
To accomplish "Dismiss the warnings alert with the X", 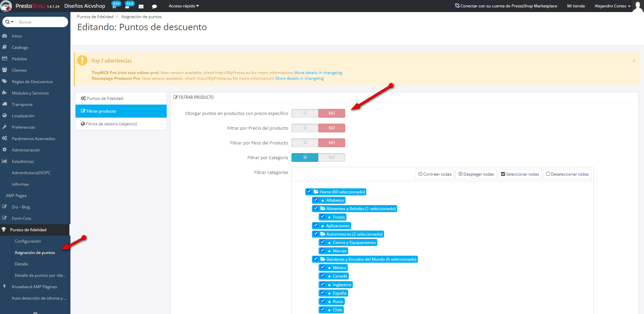I will [x=634, y=61].
